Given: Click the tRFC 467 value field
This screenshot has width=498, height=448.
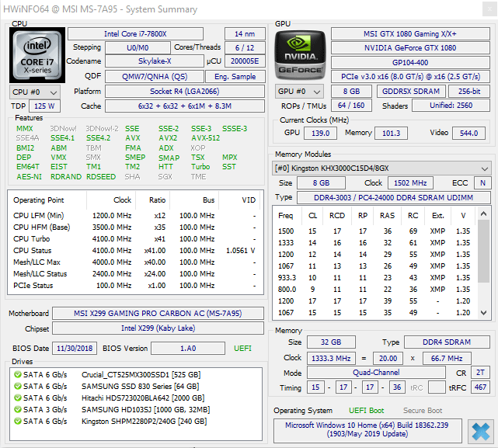Looking at the screenshot, I should [480, 387].
